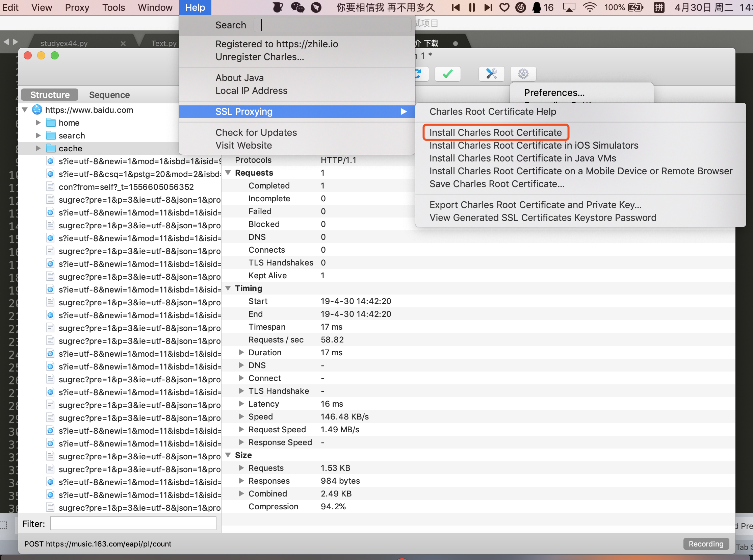Skip to next track in menu bar

(x=488, y=7)
